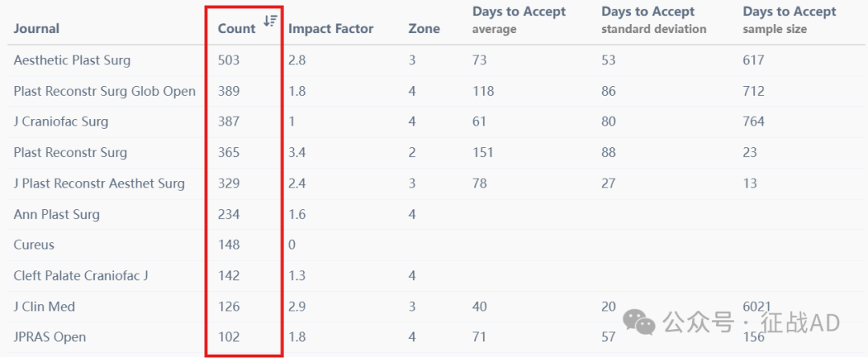Viewport: 868px width, 358px height.
Task: Sort by Days to Accept sample size
Action: pyautogui.click(x=789, y=19)
